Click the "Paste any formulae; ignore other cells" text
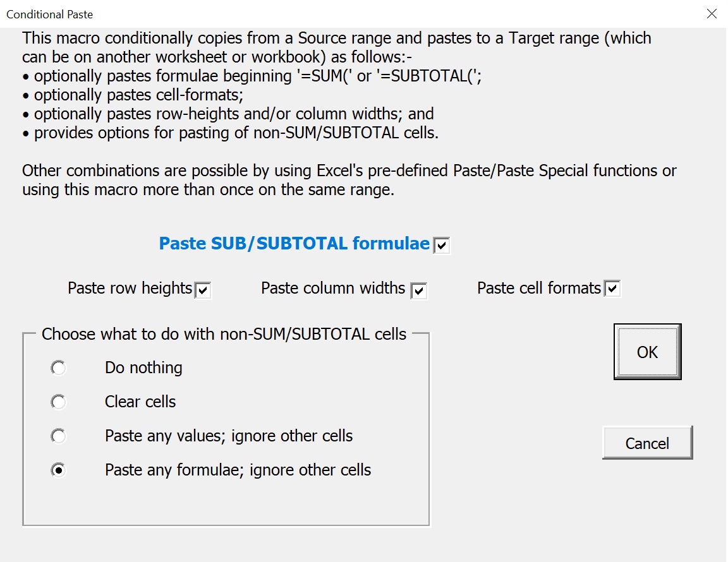The width and height of the screenshot is (728, 562). click(238, 470)
